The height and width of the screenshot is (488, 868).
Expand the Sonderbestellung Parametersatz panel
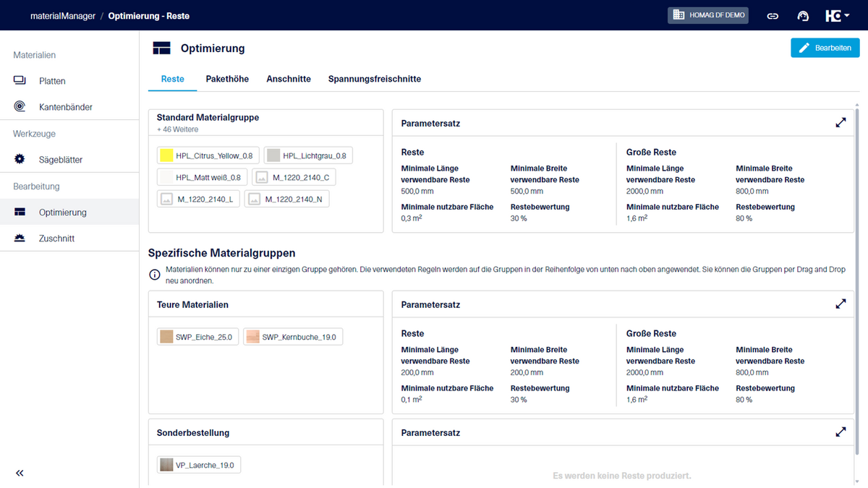tap(841, 432)
